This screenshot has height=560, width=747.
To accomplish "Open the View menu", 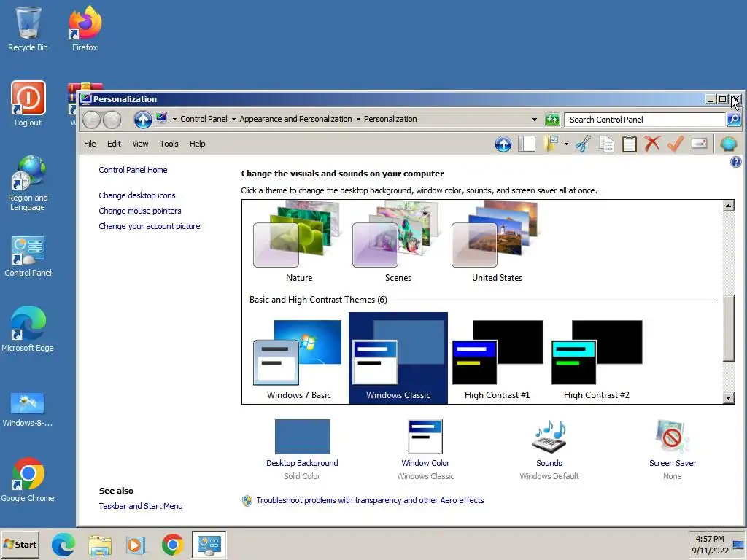I will pyautogui.click(x=140, y=144).
